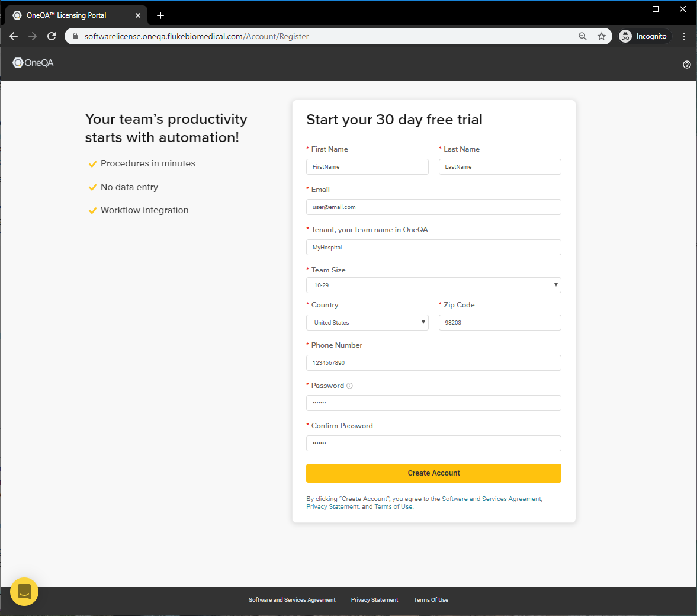Click the Last Name input field
This screenshot has width=697, height=616.
point(500,167)
